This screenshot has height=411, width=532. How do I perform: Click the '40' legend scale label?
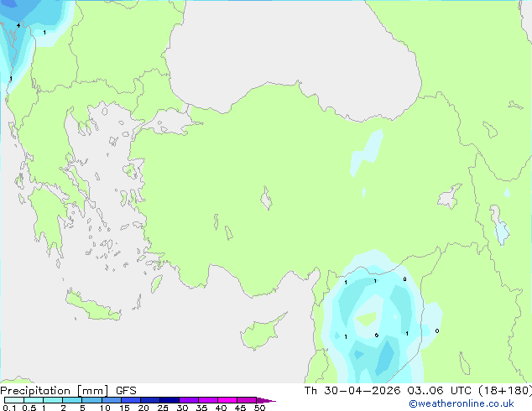221,408
